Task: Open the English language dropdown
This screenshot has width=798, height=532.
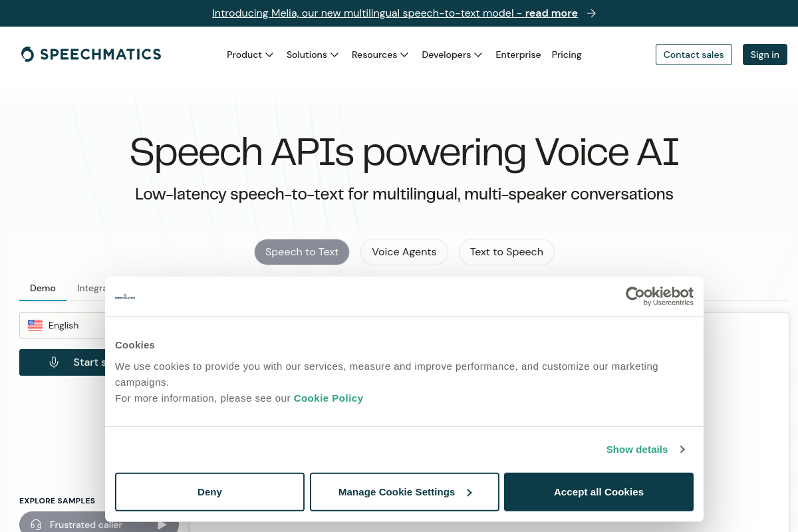Action: point(63,325)
